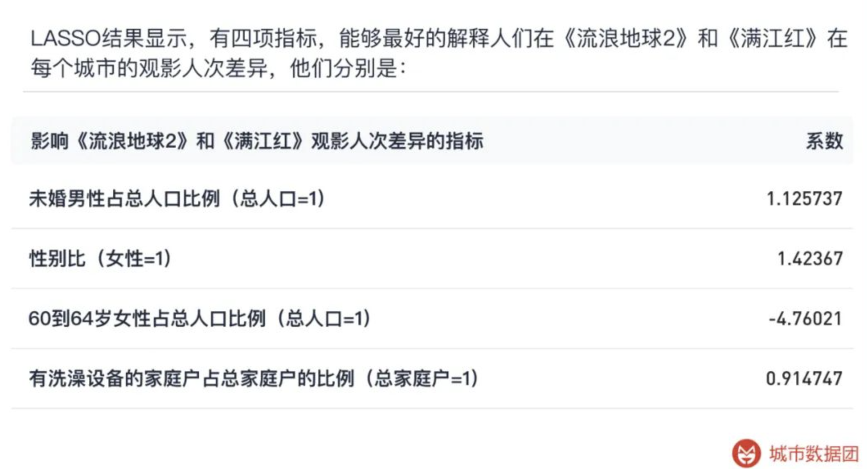Image resolution: width=868 pixels, height=469 pixels.
Task: Click 《满江红》 in the table header row
Action: (x=263, y=141)
